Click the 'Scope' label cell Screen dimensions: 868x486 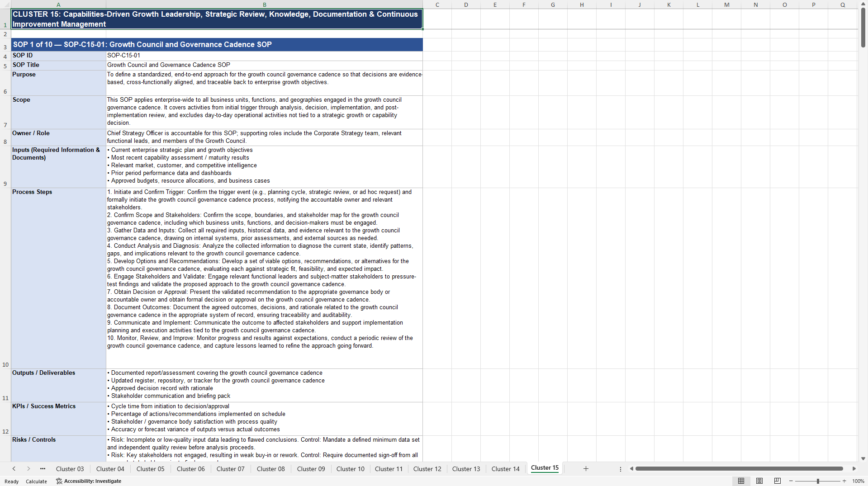[58, 112]
